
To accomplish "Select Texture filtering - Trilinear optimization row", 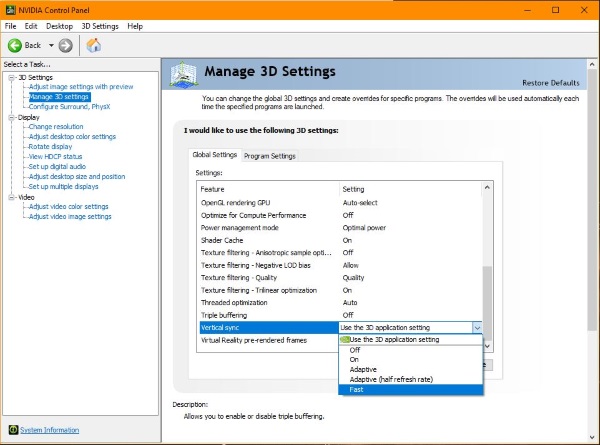I will tap(340, 290).
